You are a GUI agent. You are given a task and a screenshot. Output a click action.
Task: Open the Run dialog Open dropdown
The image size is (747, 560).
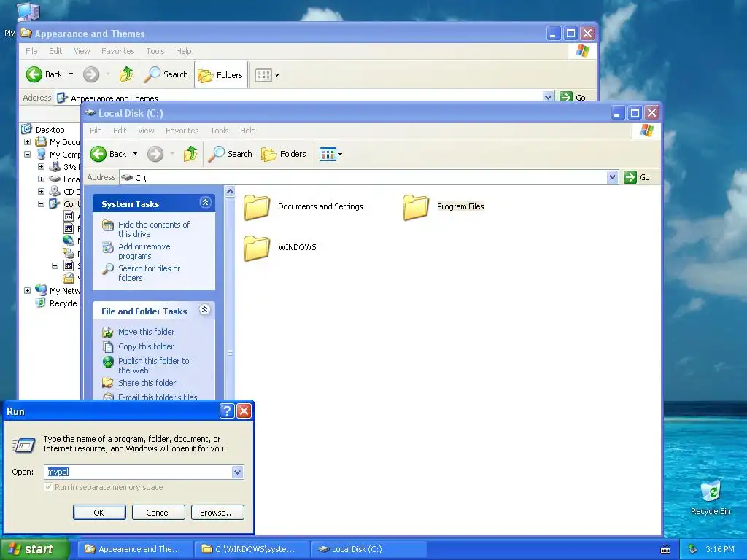pos(237,472)
